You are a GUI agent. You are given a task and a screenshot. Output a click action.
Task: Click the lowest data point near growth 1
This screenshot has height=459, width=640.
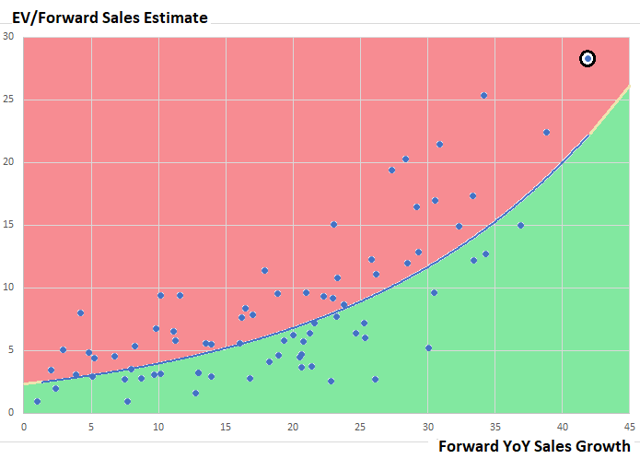click(x=37, y=401)
